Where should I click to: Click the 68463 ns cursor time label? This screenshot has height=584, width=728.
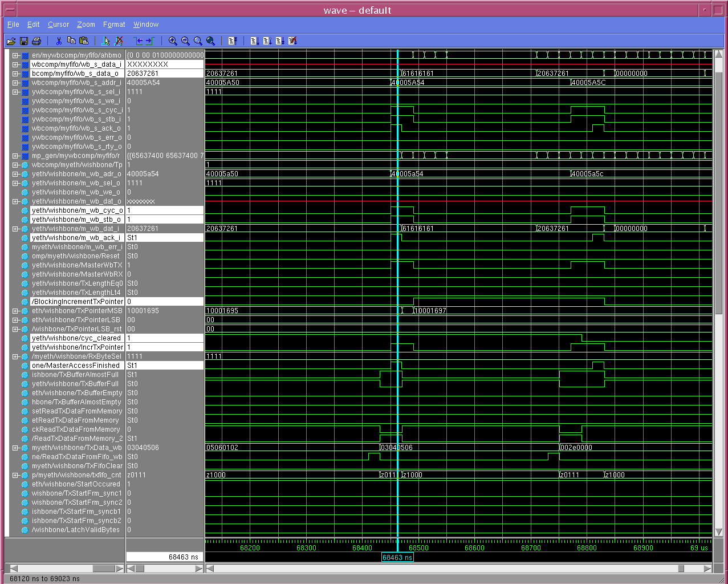[397, 557]
